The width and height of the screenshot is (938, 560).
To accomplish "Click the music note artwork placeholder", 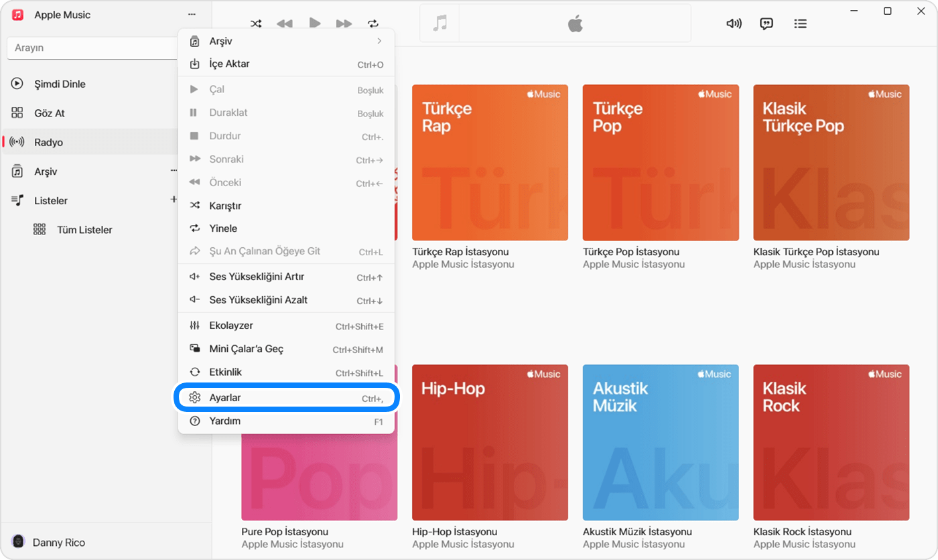I will 440,23.
